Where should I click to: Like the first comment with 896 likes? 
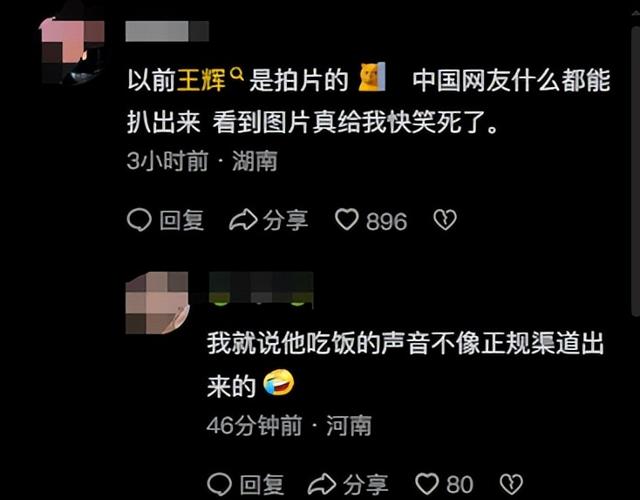click(x=347, y=220)
